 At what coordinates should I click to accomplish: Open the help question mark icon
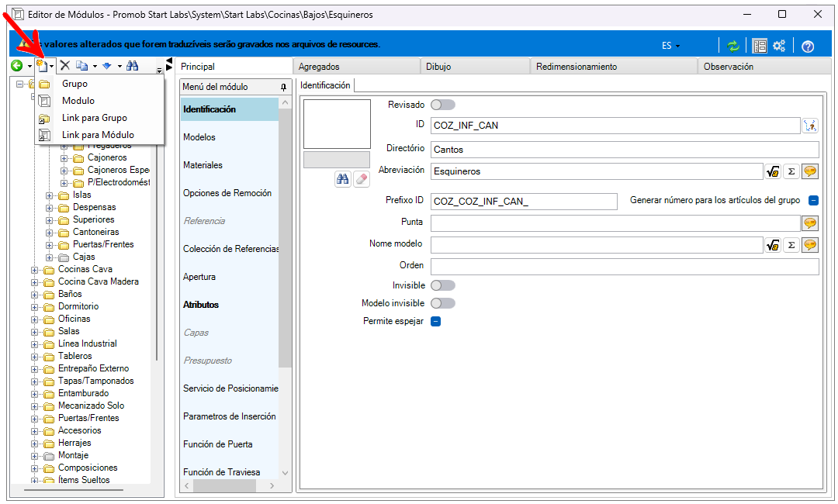808,46
